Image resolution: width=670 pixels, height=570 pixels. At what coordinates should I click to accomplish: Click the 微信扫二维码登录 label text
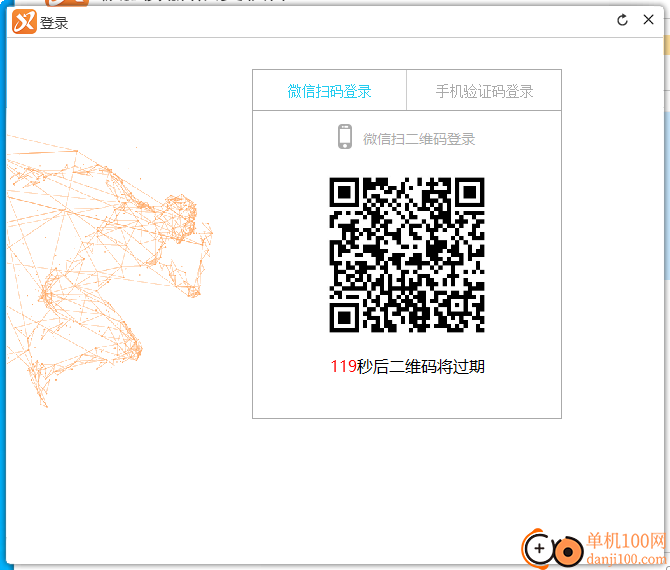pyautogui.click(x=419, y=139)
